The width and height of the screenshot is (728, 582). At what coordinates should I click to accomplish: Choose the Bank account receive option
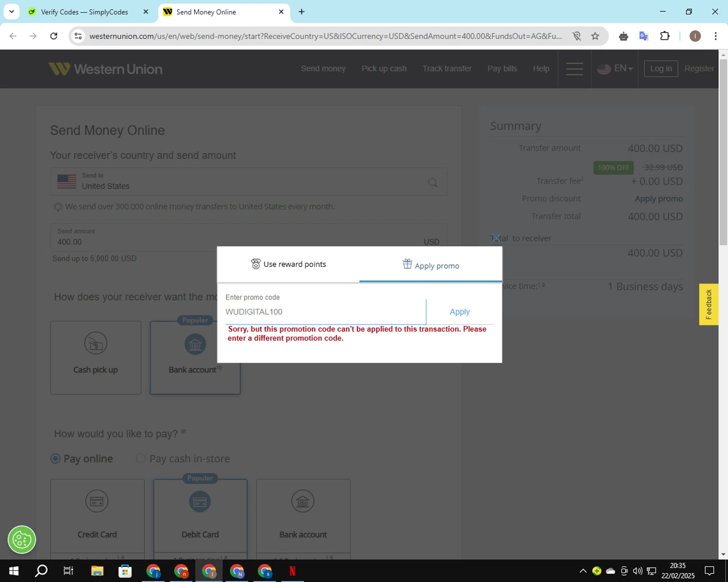point(195,357)
